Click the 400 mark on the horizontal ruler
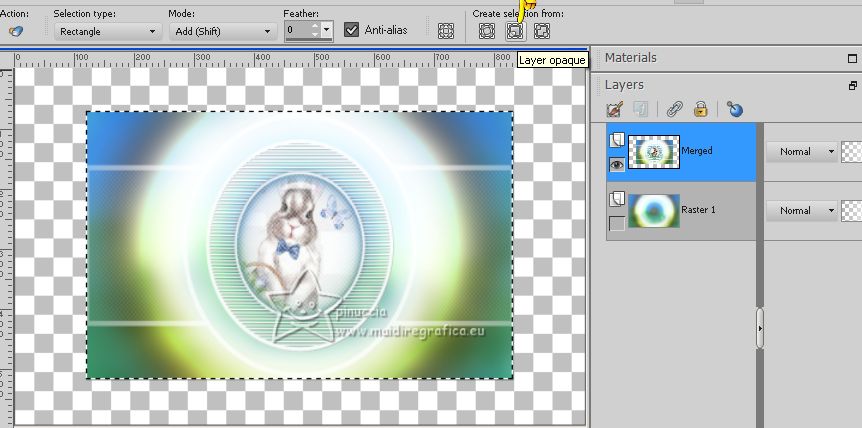The width and height of the screenshot is (862, 428). pos(262,57)
